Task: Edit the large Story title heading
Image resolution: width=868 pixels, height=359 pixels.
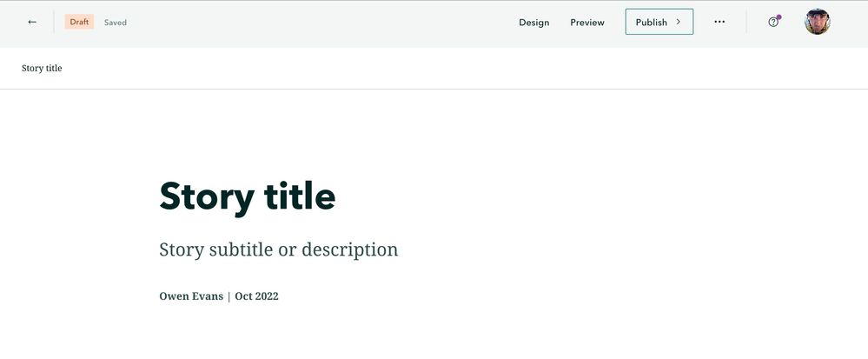Action: click(248, 196)
